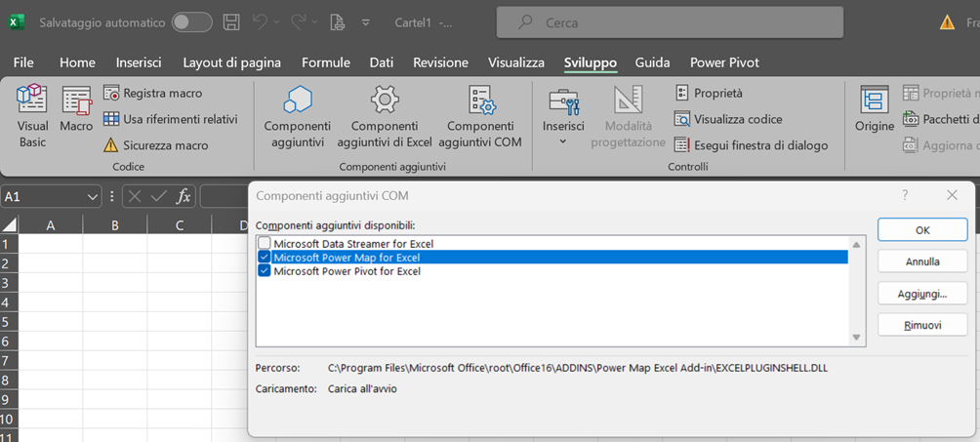Click the Annulla button

pos(922,261)
